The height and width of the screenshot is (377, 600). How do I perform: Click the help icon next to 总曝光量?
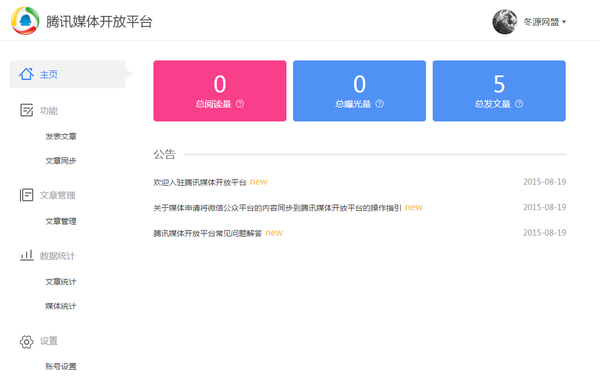(379, 104)
